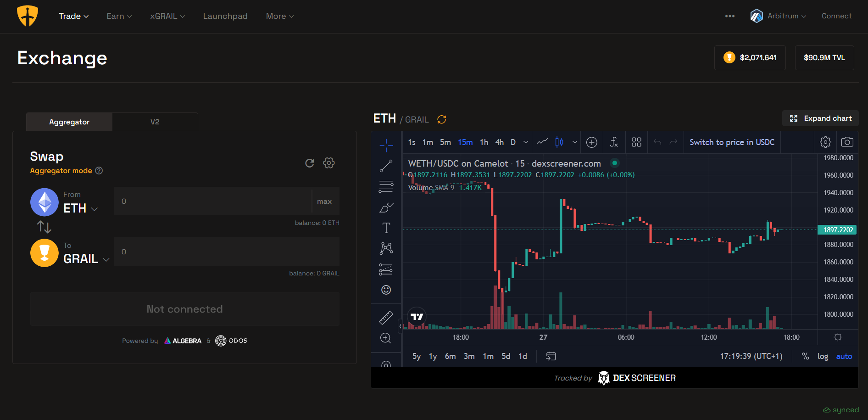This screenshot has height=420, width=868.
Task: Invert the ETH / GRAIL chart pair
Action: [x=442, y=119]
